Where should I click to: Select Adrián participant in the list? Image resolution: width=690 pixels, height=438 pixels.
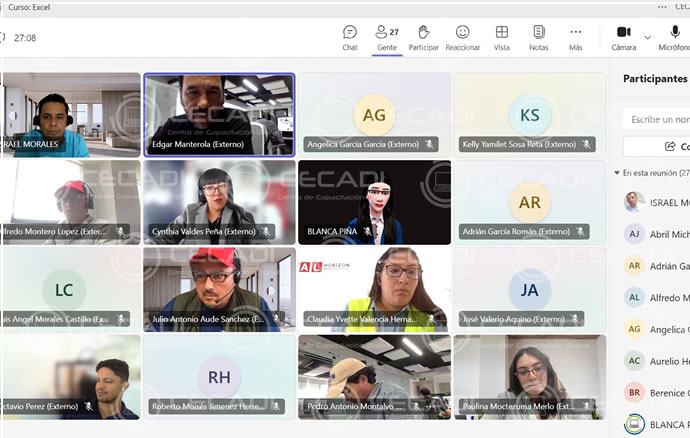tap(657, 266)
